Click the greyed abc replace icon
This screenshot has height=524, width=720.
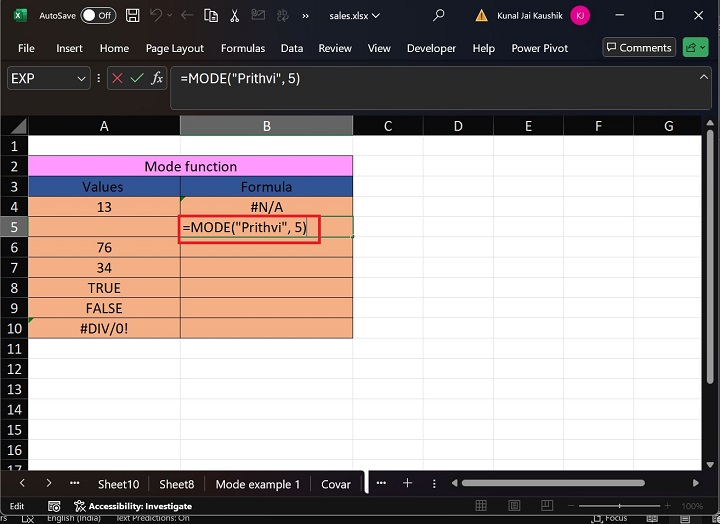click(x=282, y=16)
